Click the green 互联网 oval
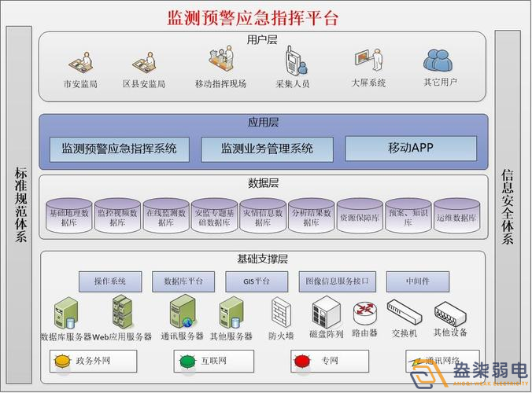The image size is (532, 393). pos(187,362)
